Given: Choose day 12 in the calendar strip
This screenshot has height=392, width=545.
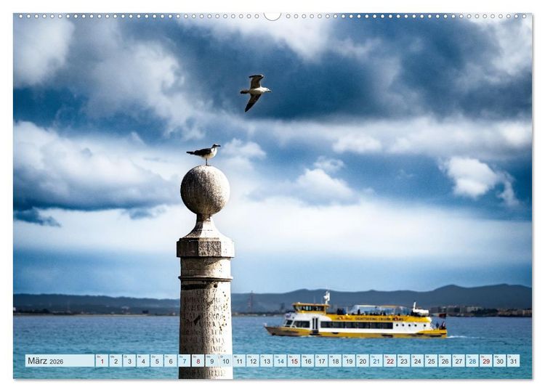Looking at the screenshot, I should pyautogui.click(x=253, y=361).
